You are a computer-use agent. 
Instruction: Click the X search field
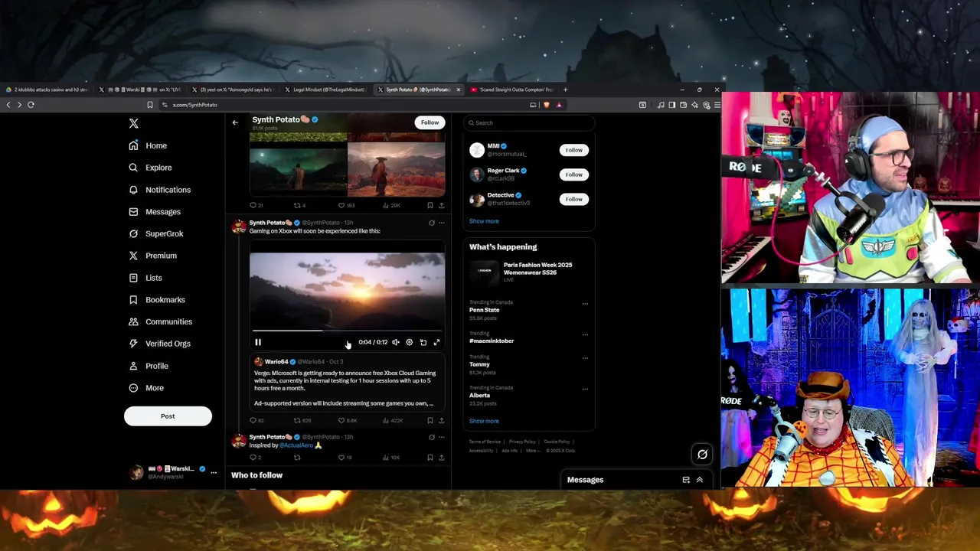[x=529, y=122]
